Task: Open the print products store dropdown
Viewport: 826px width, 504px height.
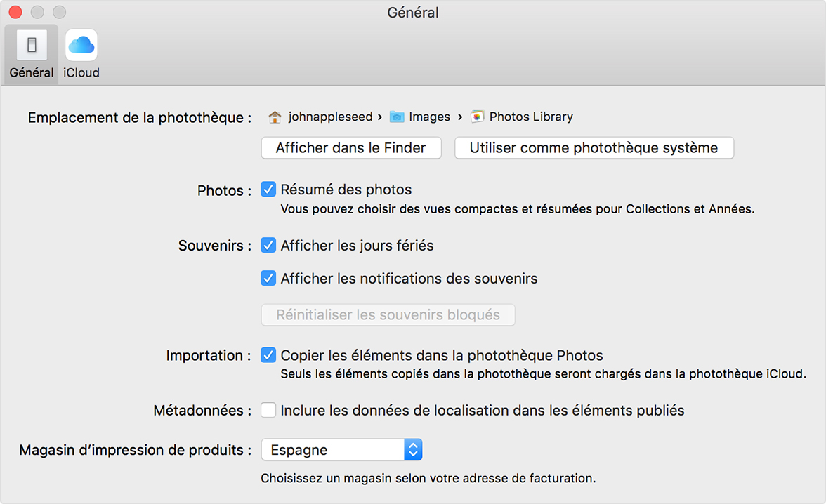Action: (x=341, y=449)
